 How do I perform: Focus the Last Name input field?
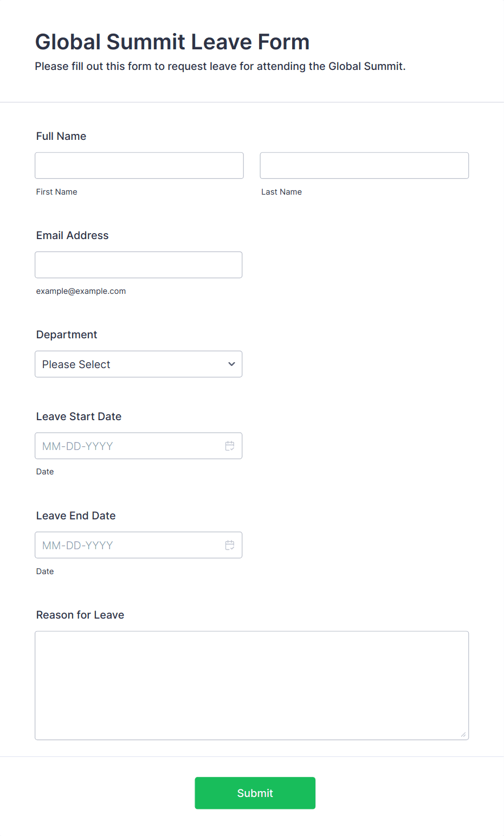point(364,165)
